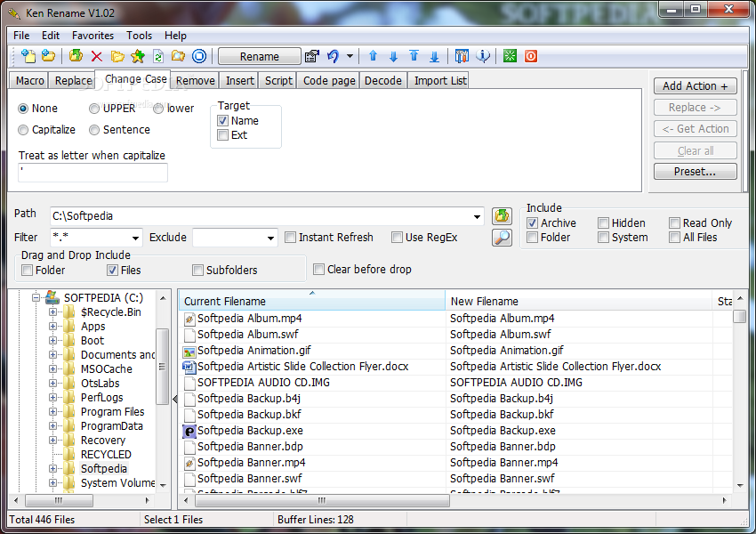The height and width of the screenshot is (534, 756).
Task: Enable the Use RegEx checkbox
Action: click(x=397, y=238)
